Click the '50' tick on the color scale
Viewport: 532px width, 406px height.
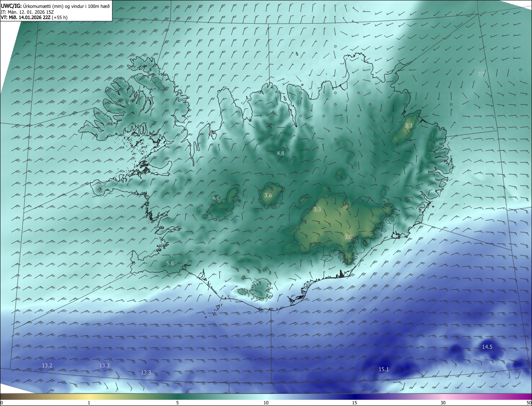529,403
